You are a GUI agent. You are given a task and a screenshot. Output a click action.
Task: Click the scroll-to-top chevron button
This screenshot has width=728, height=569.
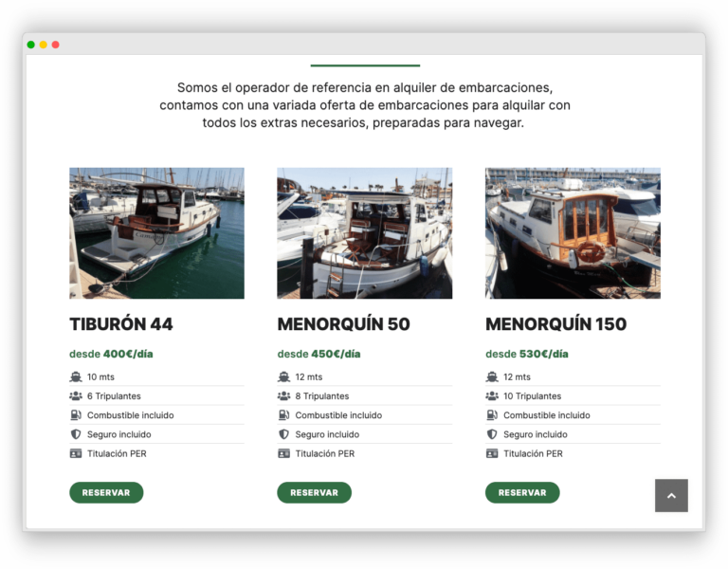(x=671, y=496)
